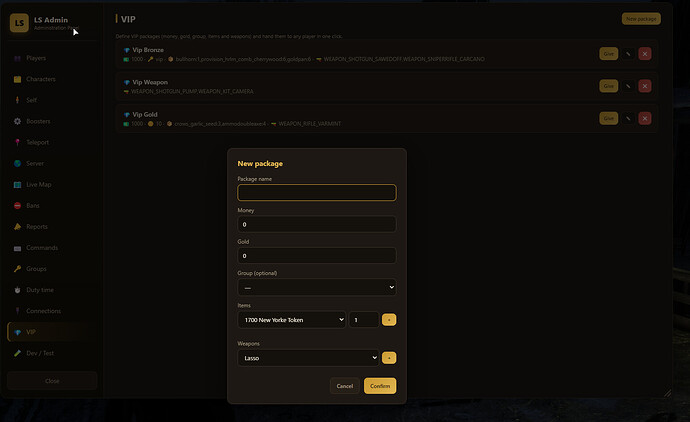690x422 pixels.
Task: Give the Vip Bronze package
Action: (x=609, y=54)
